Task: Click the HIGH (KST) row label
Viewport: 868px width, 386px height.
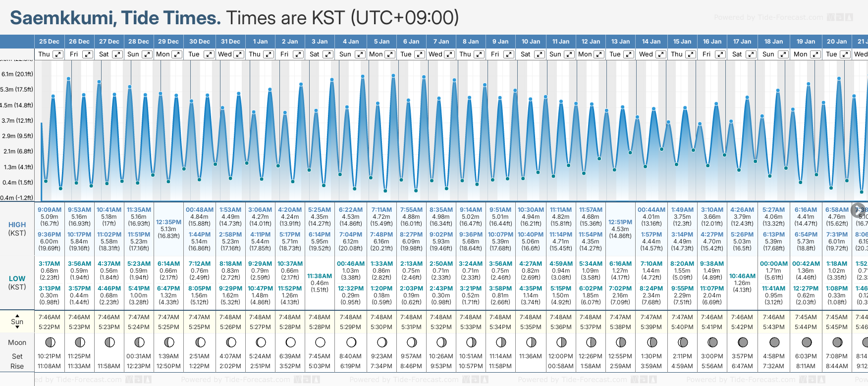Action: pyautogui.click(x=17, y=229)
